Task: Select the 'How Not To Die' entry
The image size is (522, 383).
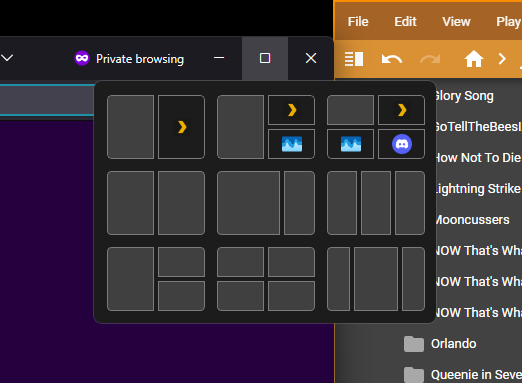Action: click(479, 158)
